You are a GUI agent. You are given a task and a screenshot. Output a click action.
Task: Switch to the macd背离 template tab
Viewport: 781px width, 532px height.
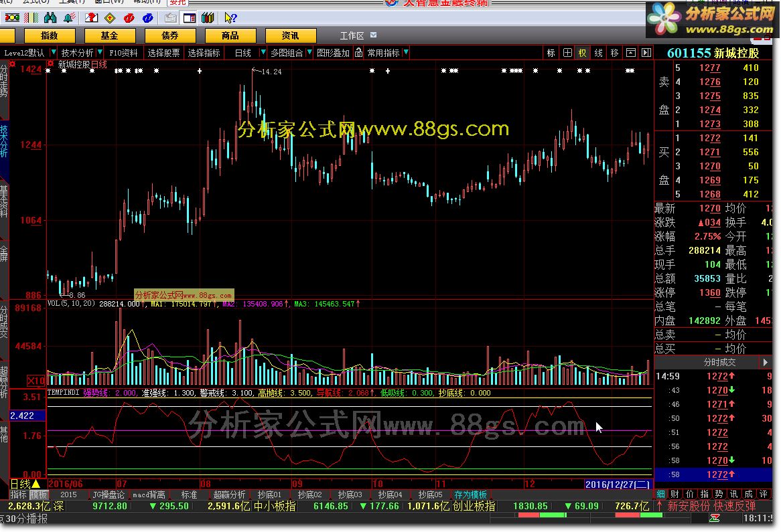pyautogui.click(x=149, y=495)
